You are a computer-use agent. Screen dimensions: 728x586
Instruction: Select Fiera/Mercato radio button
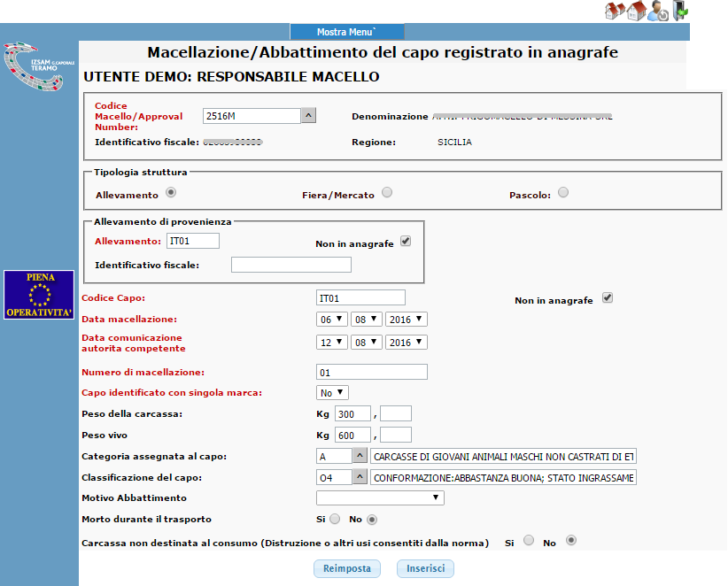click(387, 192)
